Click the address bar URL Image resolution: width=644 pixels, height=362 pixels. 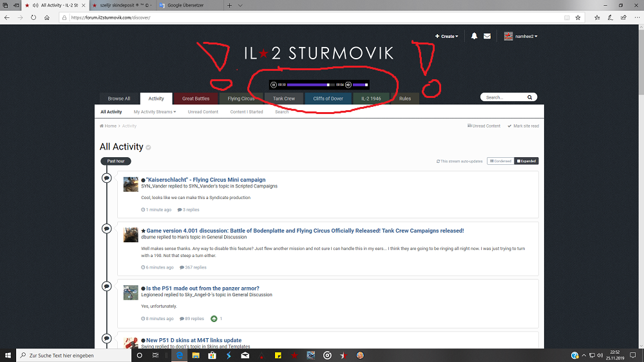pyautogui.click(x=111, y=17)
